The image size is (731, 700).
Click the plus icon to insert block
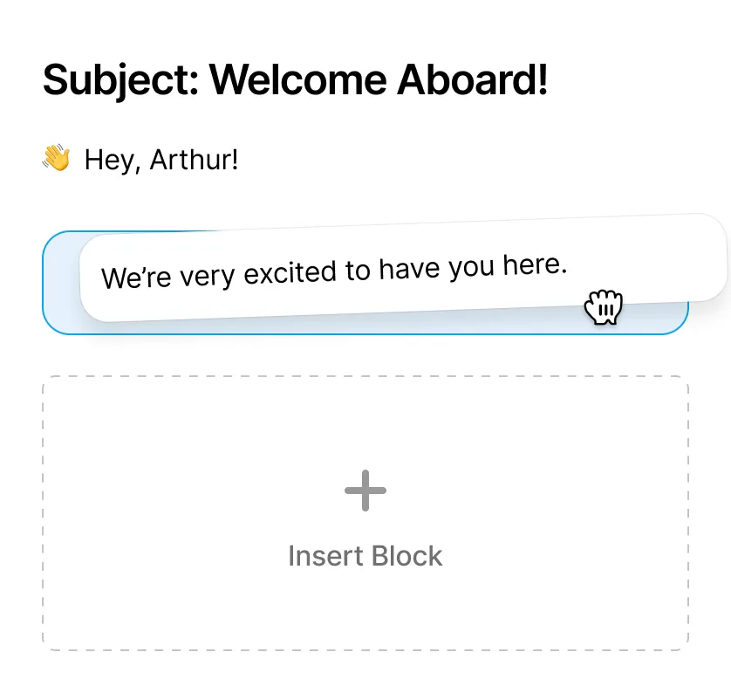(365, 491)
